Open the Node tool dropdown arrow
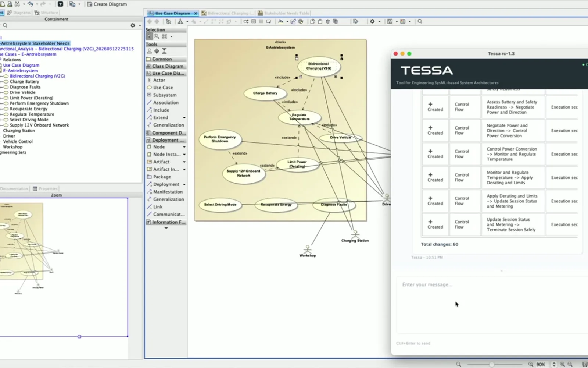This screenshot has height=368, width=588. click(184, 147)
